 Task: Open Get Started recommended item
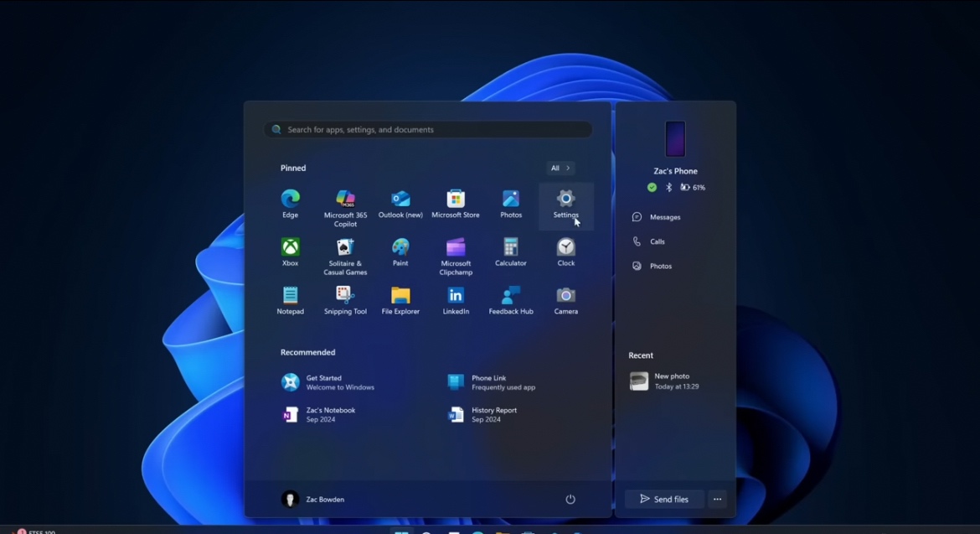[328, 382]
